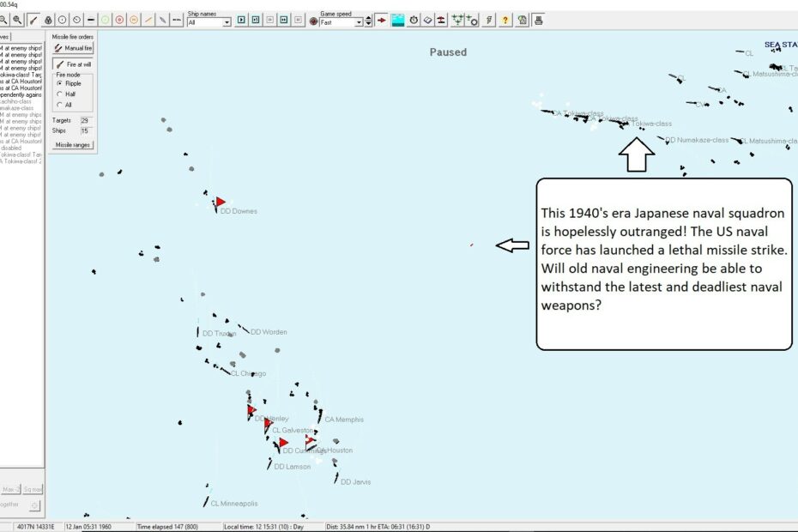
Task: Select the All fire mode
Action: tap(57, 105)
